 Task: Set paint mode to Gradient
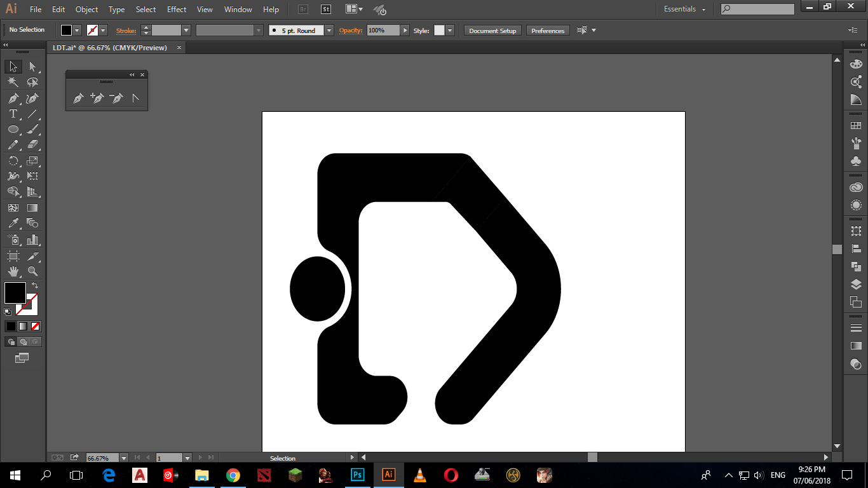click(23, 326)
